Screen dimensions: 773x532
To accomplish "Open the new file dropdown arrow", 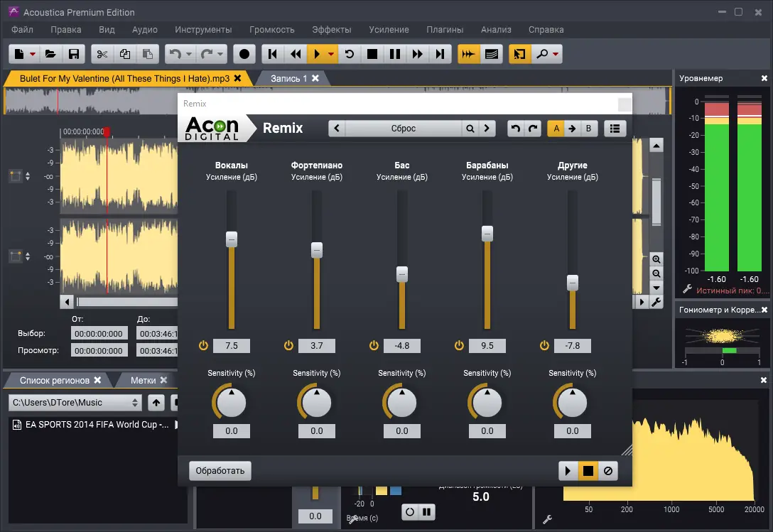I will tap(33, 54).
